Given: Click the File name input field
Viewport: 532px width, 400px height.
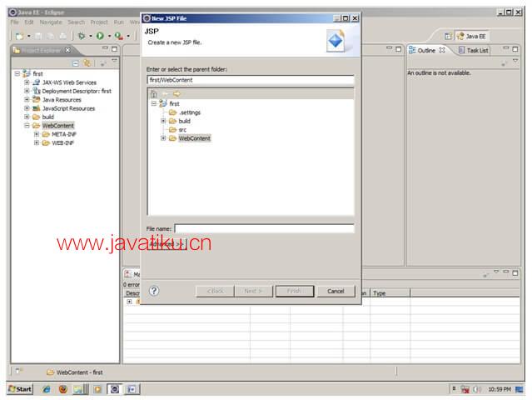Looking at the screenshot, I should click(x=264, y=228).
